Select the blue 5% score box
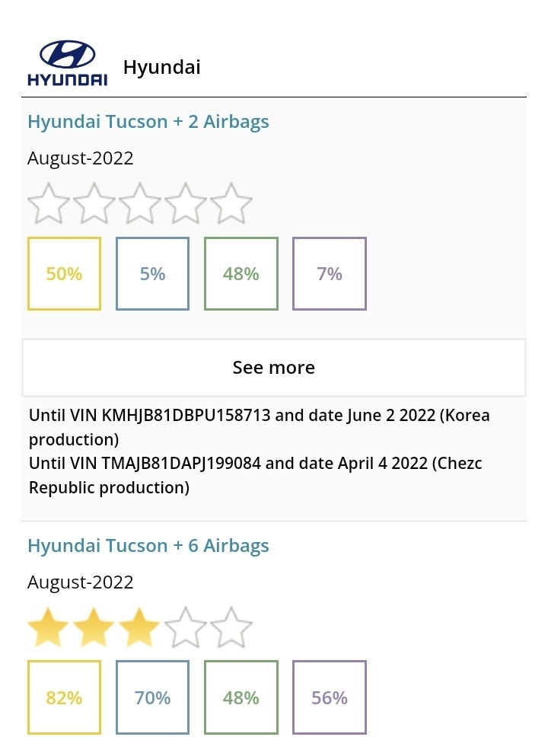The image size is (548, 756). click(152, 273)
